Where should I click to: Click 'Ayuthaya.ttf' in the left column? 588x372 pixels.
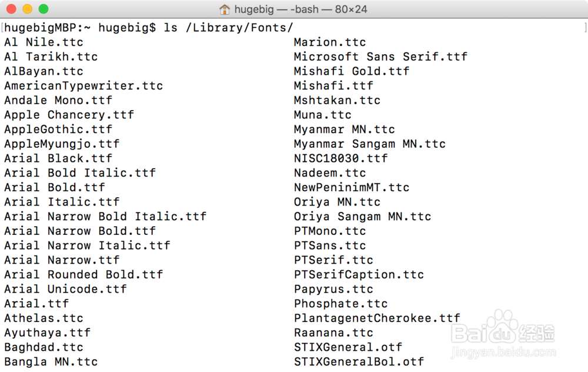coord(47,333)
